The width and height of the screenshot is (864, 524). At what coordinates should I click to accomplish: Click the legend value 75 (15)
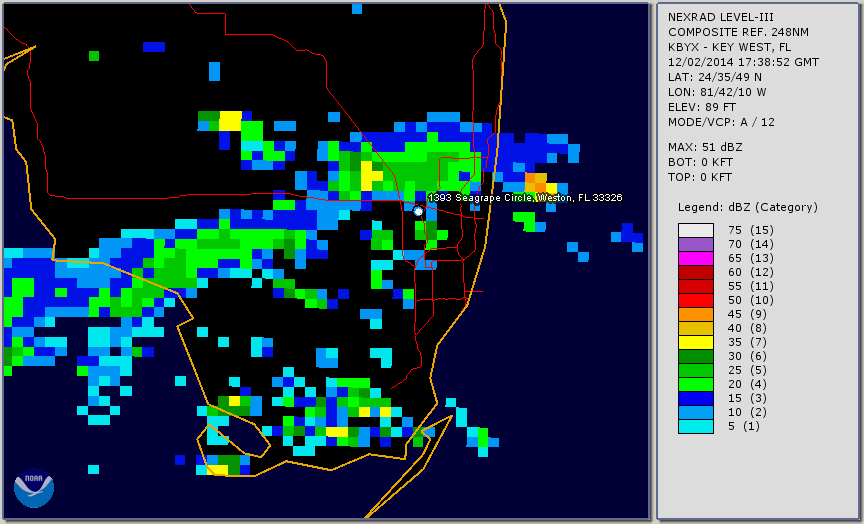pyautogui.click(x=750, y=230)
